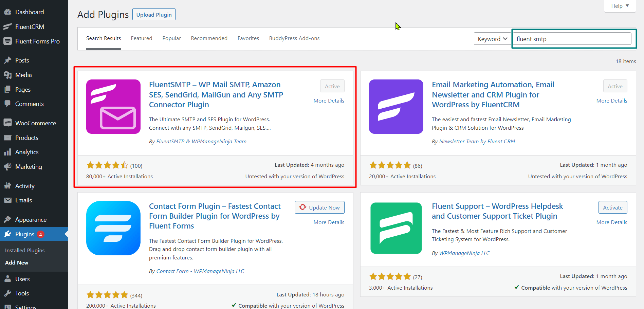Click the Plugins plug icon
The width and height of the screenshot is (644, 309).
[7, 234]
